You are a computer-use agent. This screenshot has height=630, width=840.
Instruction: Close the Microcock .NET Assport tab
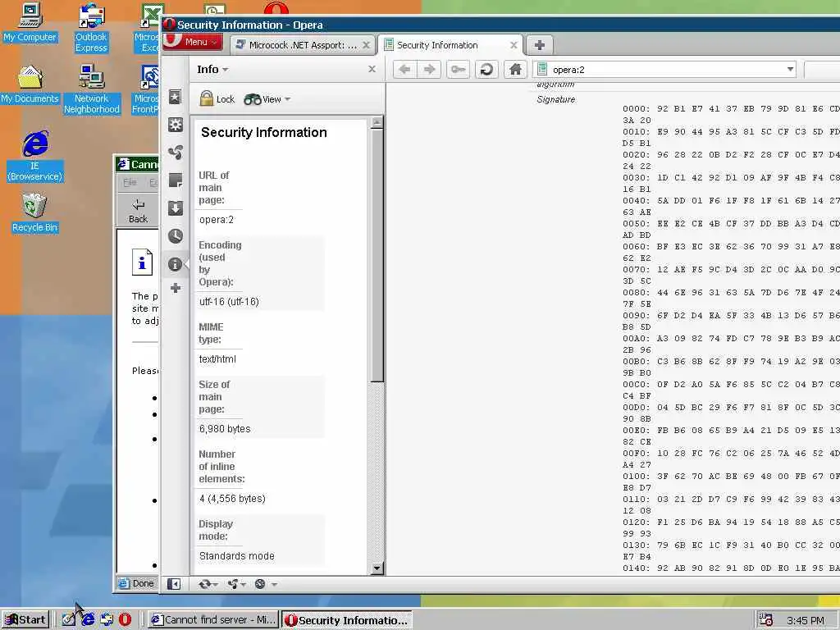(366, 45)
